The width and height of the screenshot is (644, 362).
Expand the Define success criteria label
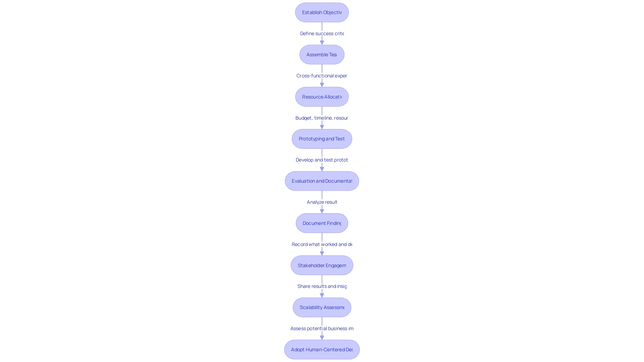(x=322, y=33)
